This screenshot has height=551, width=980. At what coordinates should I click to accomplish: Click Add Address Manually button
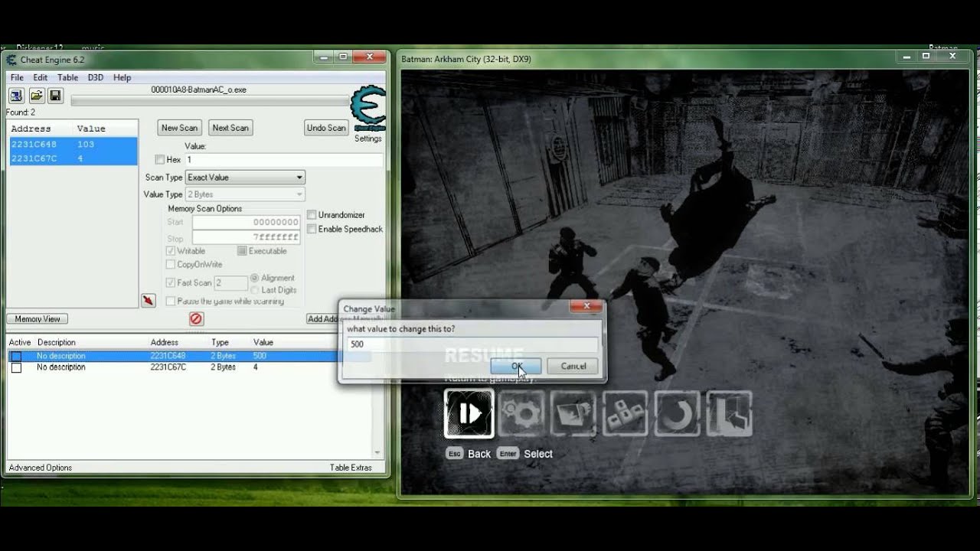click(x=325, y=319)
